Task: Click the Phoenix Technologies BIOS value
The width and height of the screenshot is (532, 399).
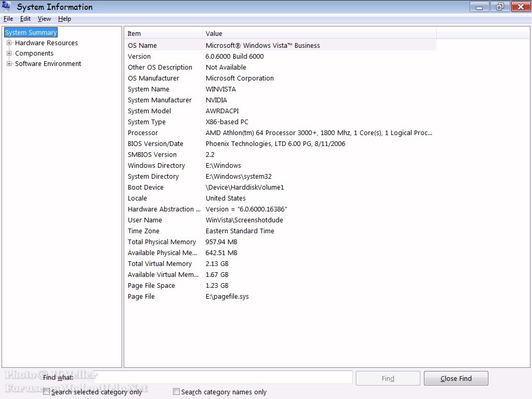Action: click(x=275, y=143)
